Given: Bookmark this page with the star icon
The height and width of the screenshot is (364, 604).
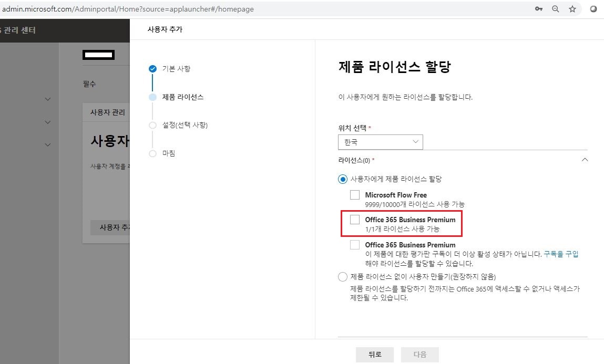Looking at the screenshot, I should click(572, 9).
